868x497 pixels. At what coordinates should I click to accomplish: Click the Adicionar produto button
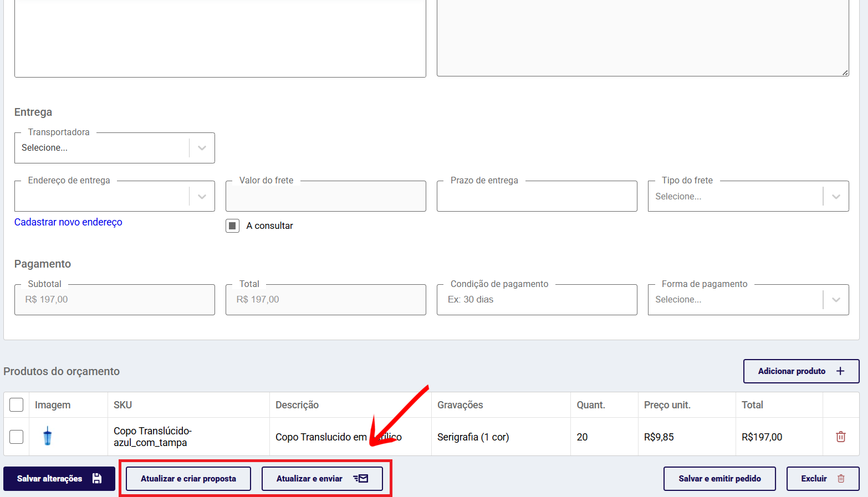point(801,371)
